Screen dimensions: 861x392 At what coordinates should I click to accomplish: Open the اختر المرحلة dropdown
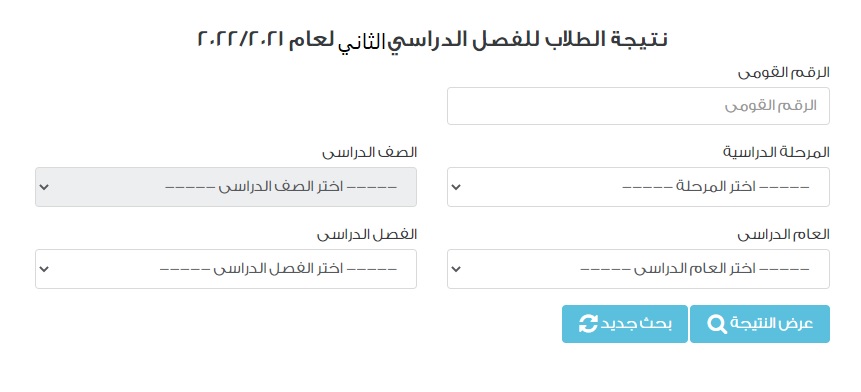(x=638, y=187)
